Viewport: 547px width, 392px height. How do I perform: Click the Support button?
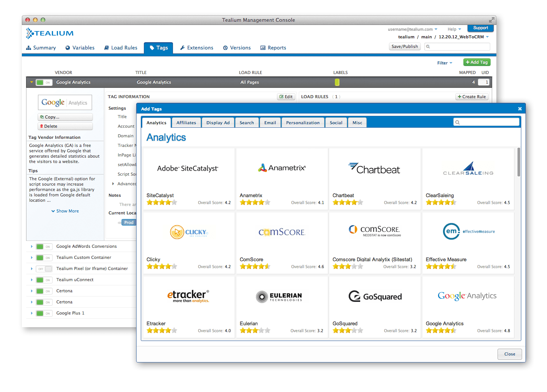coord(481,28)
